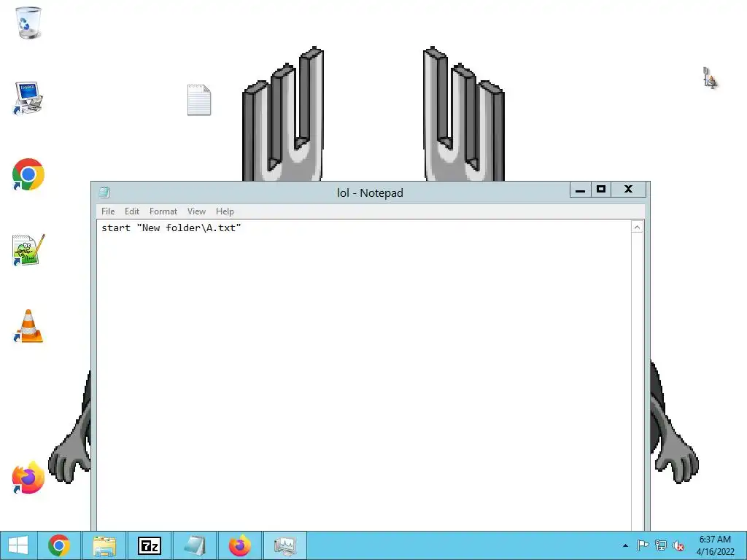Open the network tray icon
The width and height of the screenshot is (747, 560).
tap(660, 545)
